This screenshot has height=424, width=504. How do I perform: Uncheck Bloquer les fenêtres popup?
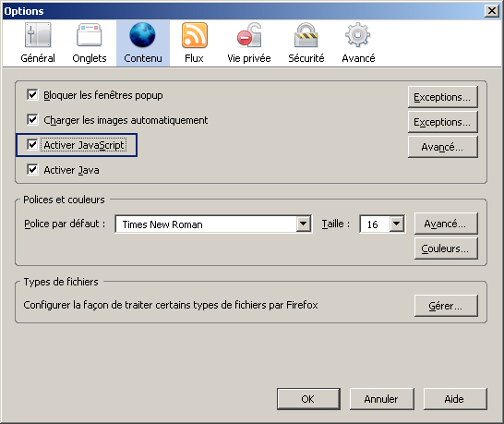pyautogui.click(x=32, y=95)
